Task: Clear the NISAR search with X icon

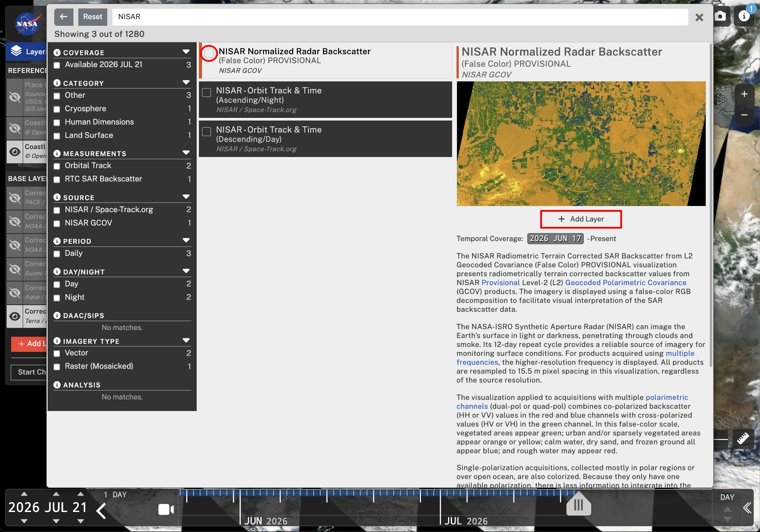Action: (x=699, y=17)
